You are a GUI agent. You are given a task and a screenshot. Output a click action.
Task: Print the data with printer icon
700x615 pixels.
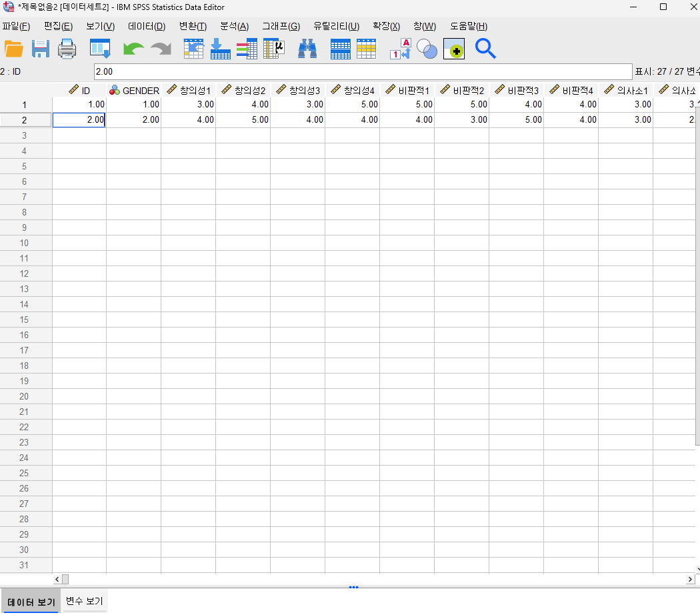point(67,49)
